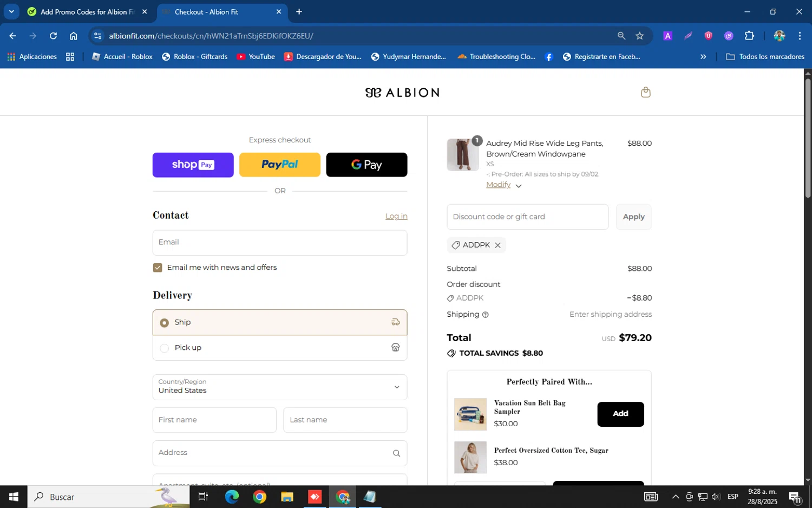This screenshot has height=508, width=812.
Task: Open the notifications center icon
Action: pyautogui.click(x=795, y=497)
